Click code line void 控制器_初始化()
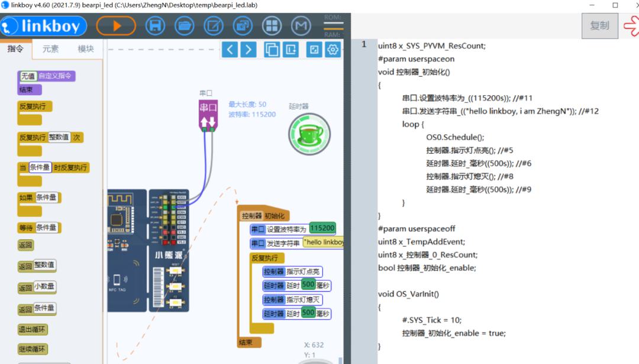Image resolution: width=639 pixels, height=364 pixels. point(414,72)
